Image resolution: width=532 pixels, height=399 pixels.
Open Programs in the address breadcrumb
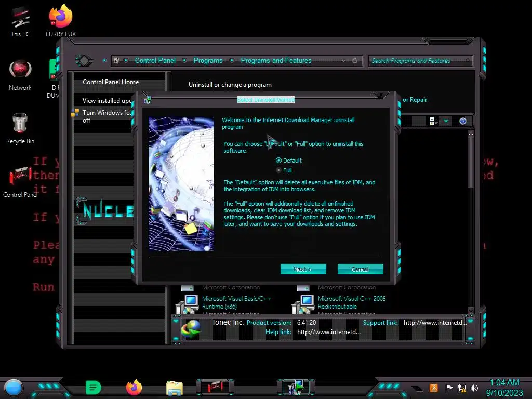tap(208, 60)
